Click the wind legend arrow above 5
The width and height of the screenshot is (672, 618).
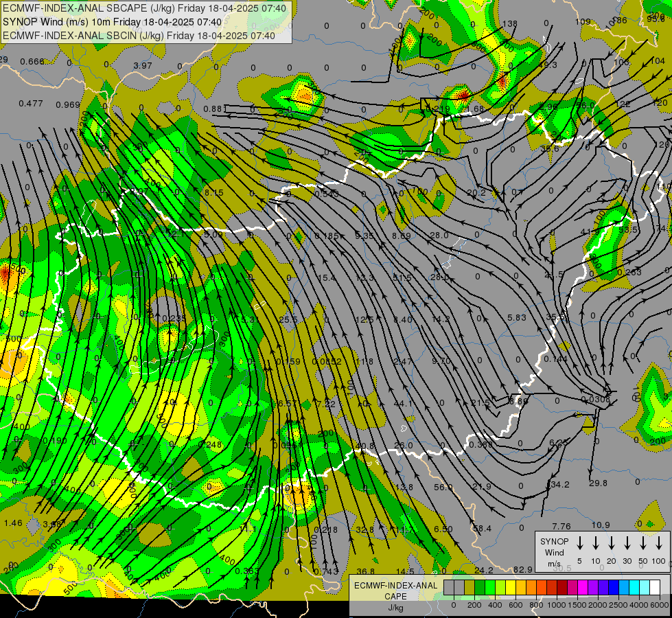pyautogui.click(x=580, y=543)
